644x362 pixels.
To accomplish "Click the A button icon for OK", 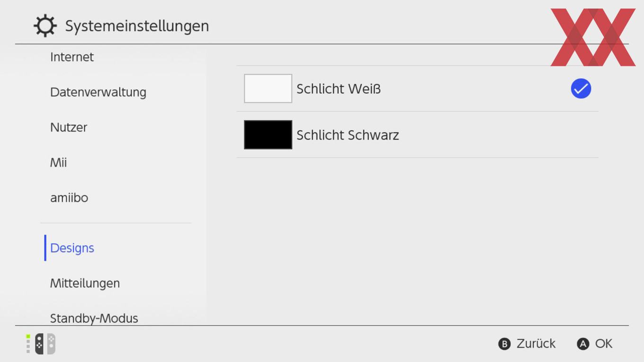I will 583,344.
